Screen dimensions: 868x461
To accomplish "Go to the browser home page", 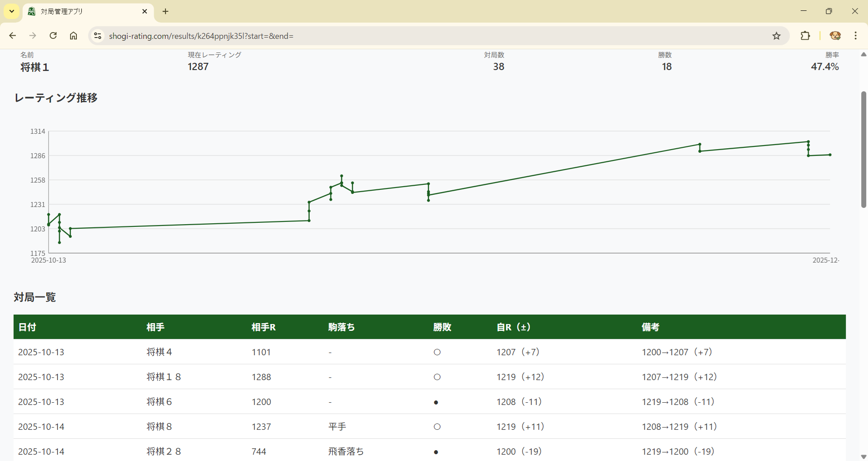I will click(x=73, y=36).
